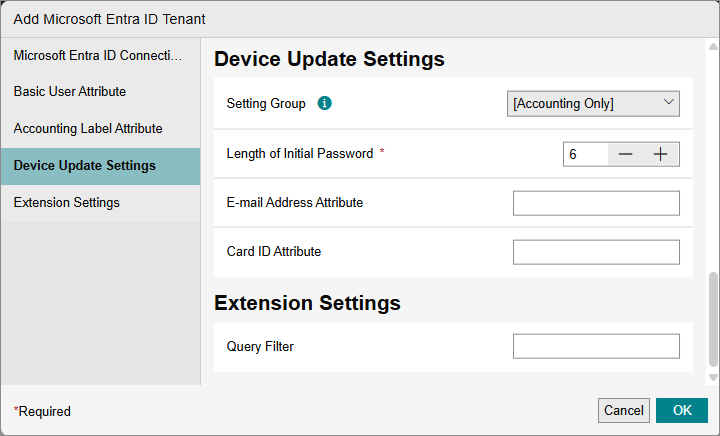Go to Basic User Attribute section
Image resolution: width=720 pixels, height=436 pixels.
[x=101, y=92]
